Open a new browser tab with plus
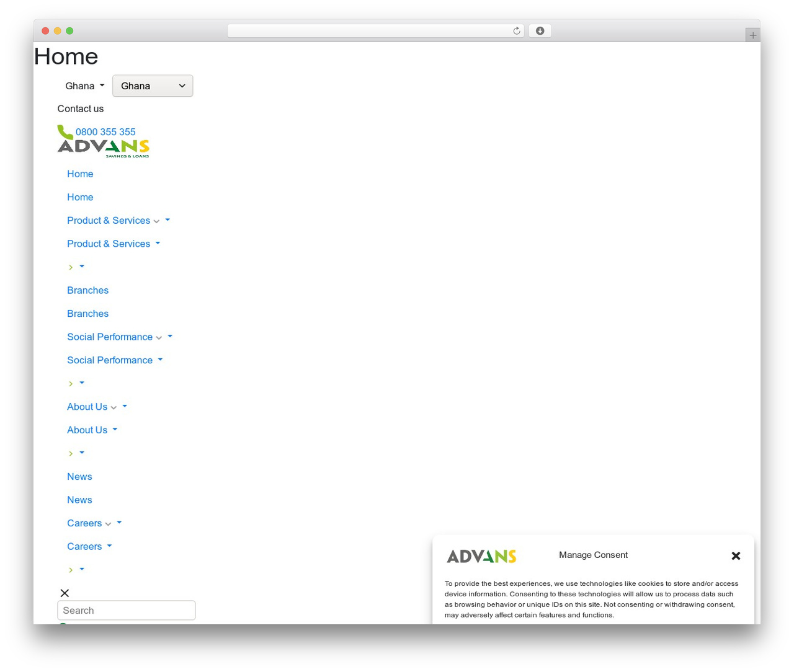Viewport: 794px width, 672px height. [x=752, y=35]
